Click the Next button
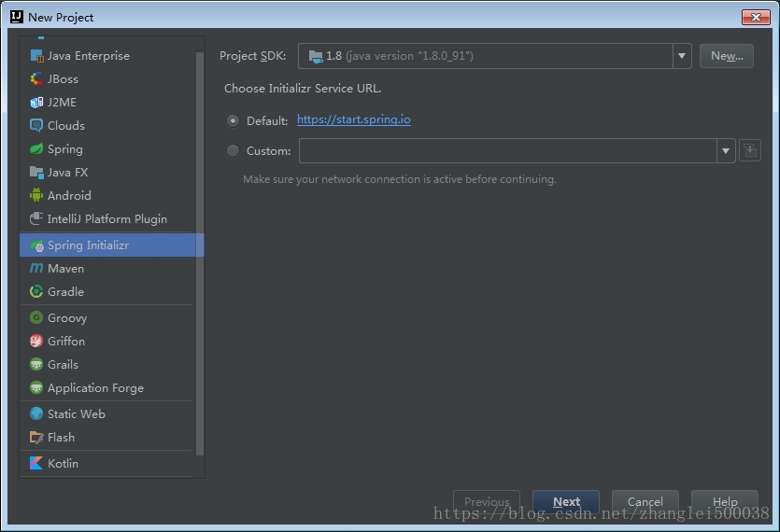 coord(566,502)
